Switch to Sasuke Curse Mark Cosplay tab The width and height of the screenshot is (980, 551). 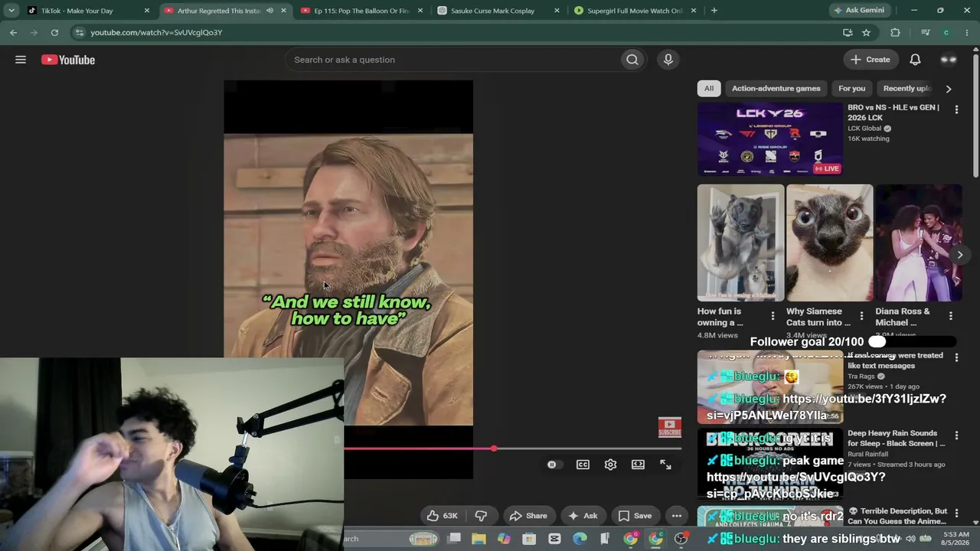coord(497,11)
